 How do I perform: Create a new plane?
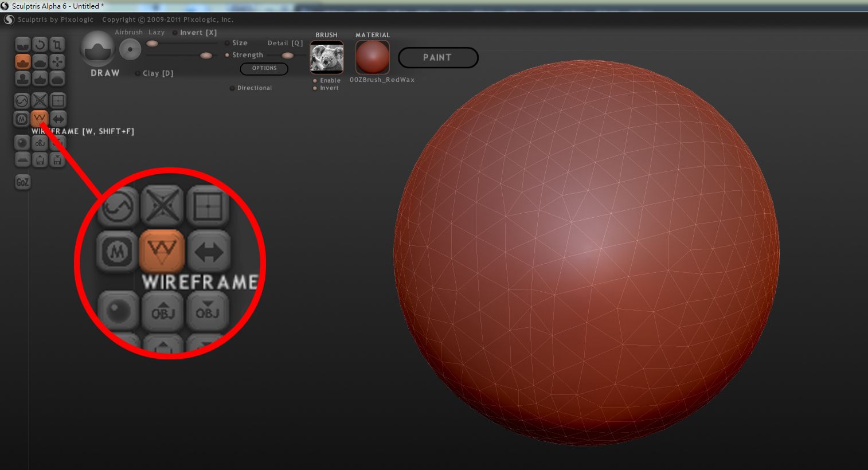22,160
